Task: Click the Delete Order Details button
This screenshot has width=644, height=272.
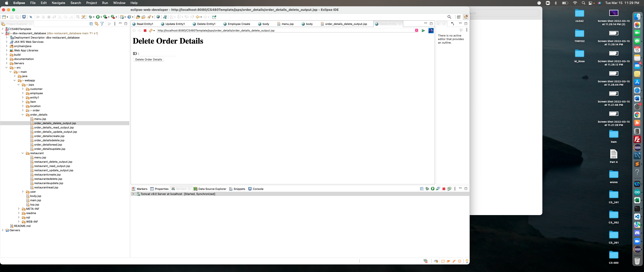Action: [x=149, y=59]
